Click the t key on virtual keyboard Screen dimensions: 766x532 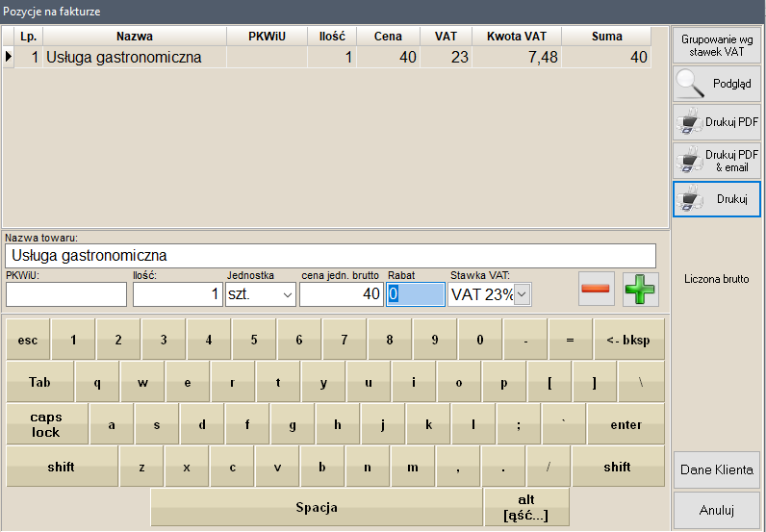point(278,383)
